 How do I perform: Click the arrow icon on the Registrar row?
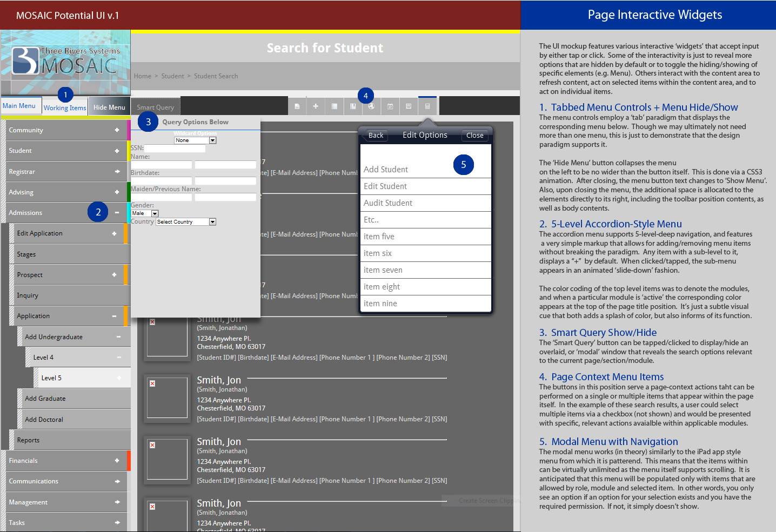coord(117,172)
